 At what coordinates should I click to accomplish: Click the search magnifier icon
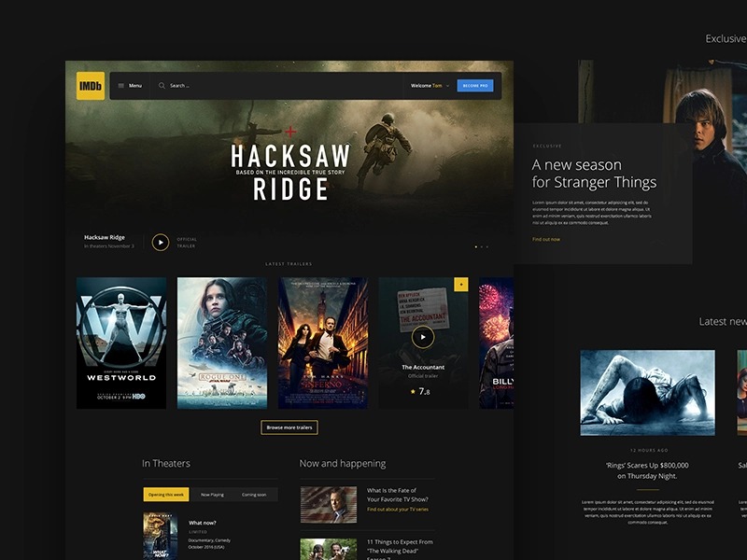click(162, 86)
